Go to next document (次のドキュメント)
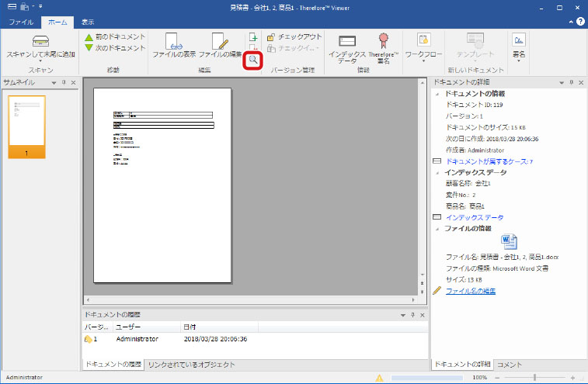 (89, 48)
